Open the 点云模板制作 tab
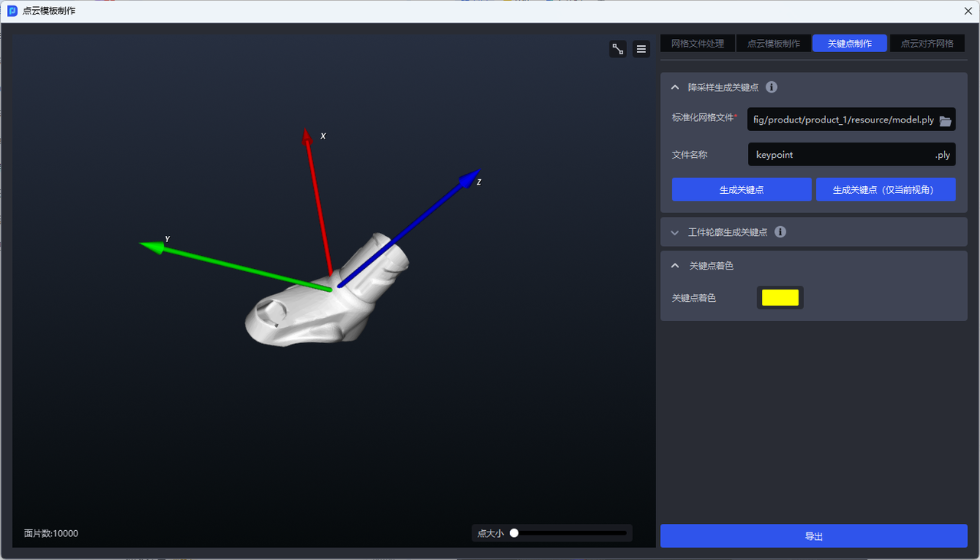 (773, 44)
